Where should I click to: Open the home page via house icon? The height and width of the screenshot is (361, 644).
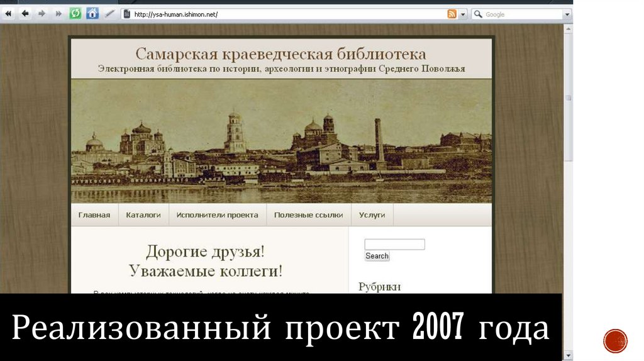(92, 14)
